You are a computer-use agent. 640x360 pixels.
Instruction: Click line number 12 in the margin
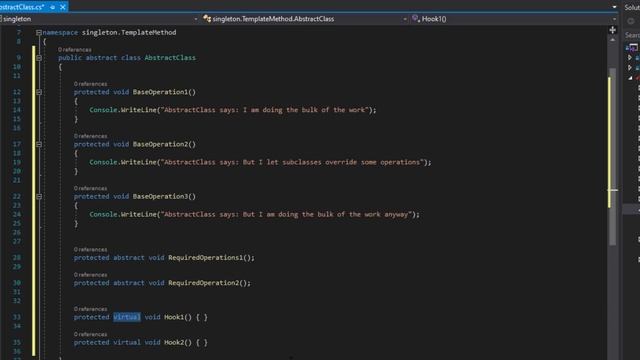[x=16, y=92]
